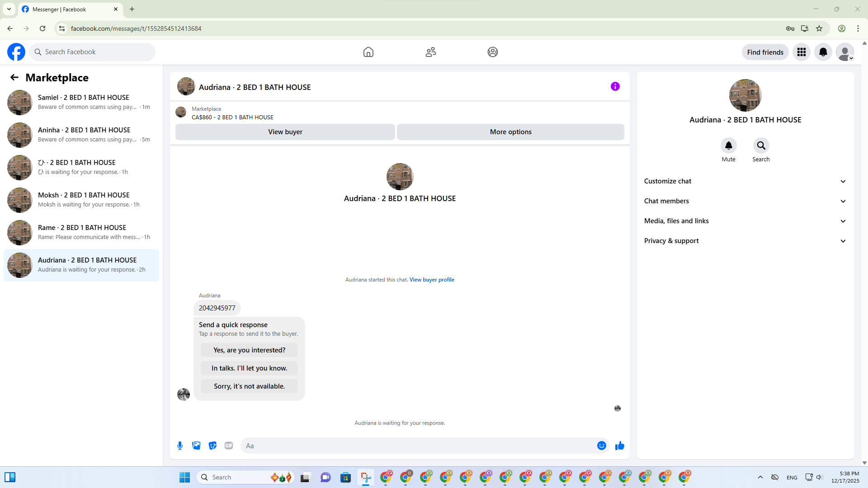Send a thumbs-up like
The image size is (868, 488).
(619, 446)
